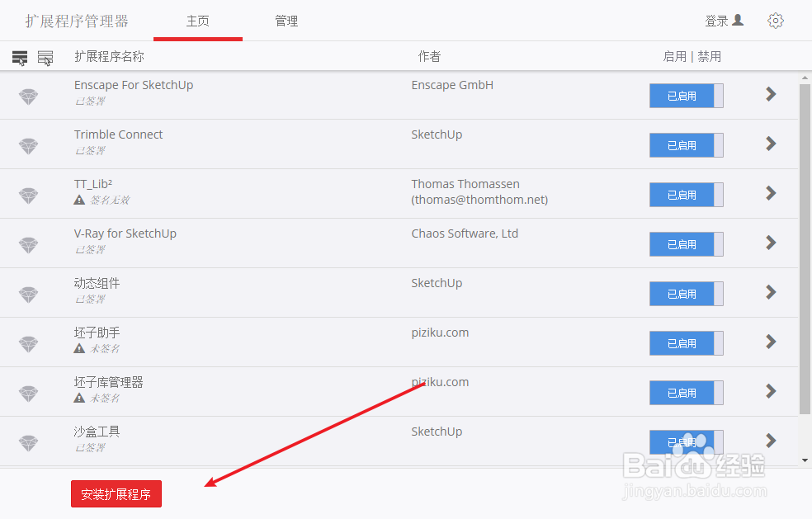Screen dimensions: 812x519
Task: Select the 动态组件 extension name
Action: click(97, 283)
